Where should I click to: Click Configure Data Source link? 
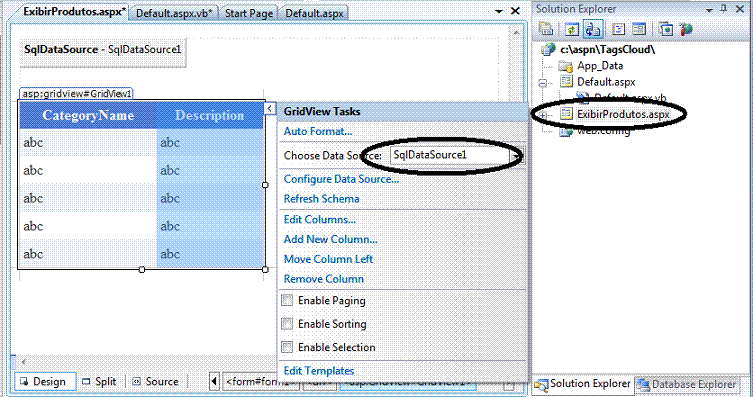pos(341,179)
